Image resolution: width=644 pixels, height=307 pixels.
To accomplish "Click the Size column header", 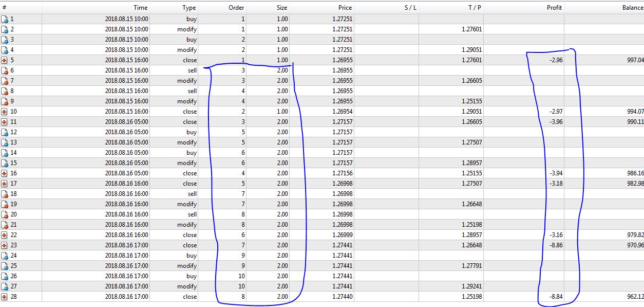I will pos(282,8).
